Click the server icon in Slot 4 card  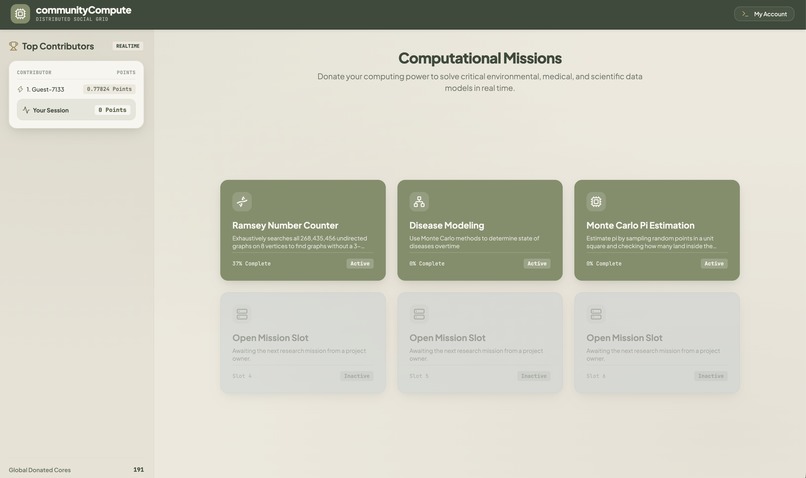click(x=242, y=314)
